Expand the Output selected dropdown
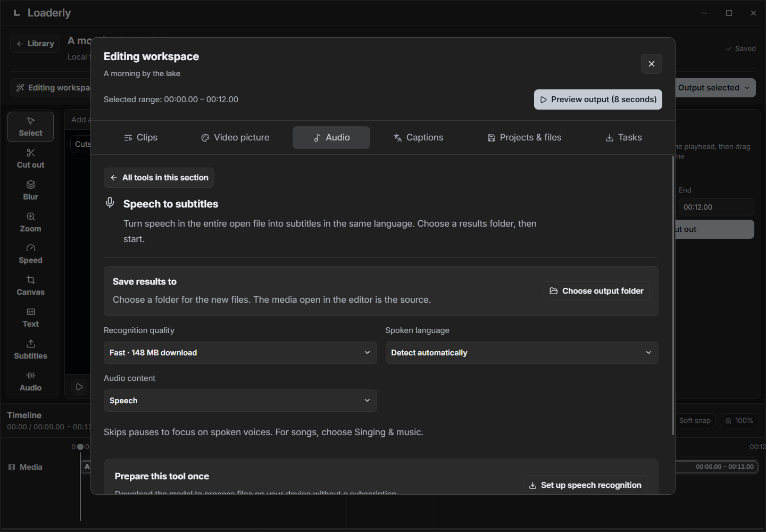 click(x=715, y=88)
